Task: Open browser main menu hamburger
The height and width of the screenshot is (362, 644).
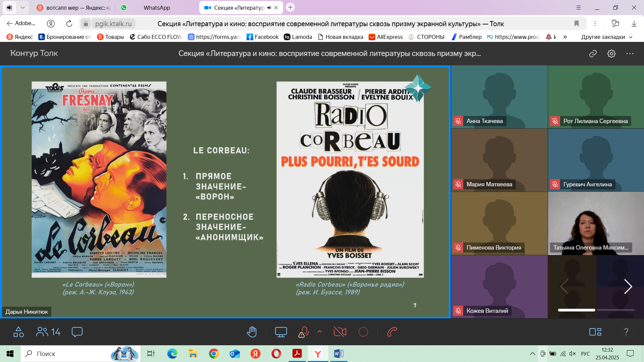Action: [578, 7]
